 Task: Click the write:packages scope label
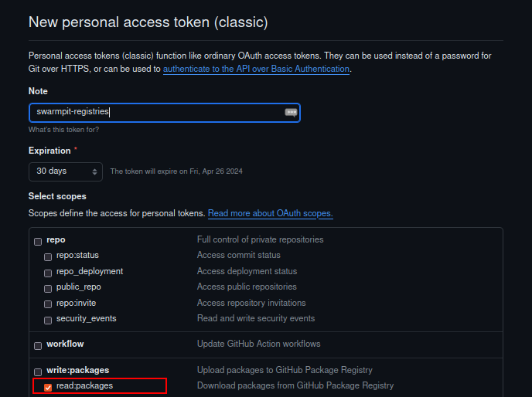tap(77, 370)
